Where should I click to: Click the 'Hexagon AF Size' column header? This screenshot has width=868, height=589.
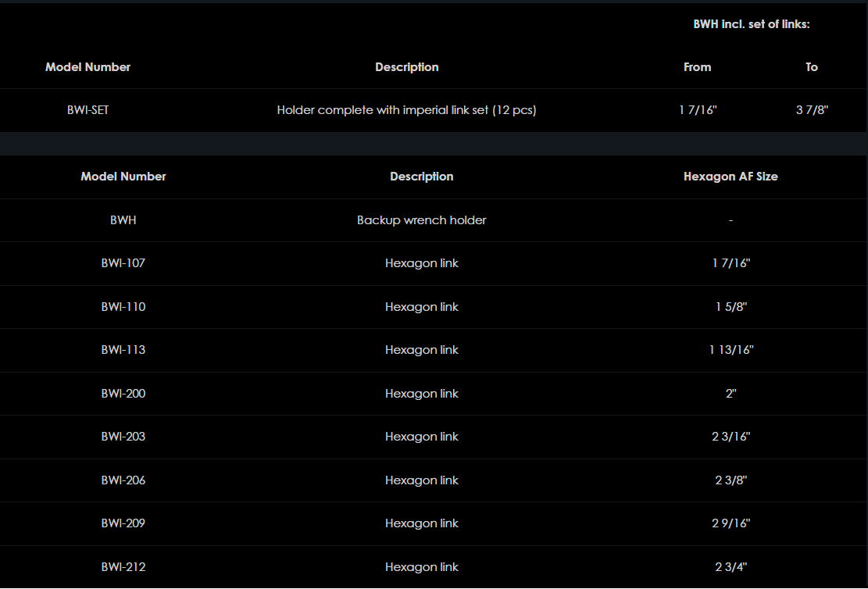pos(730,177)
